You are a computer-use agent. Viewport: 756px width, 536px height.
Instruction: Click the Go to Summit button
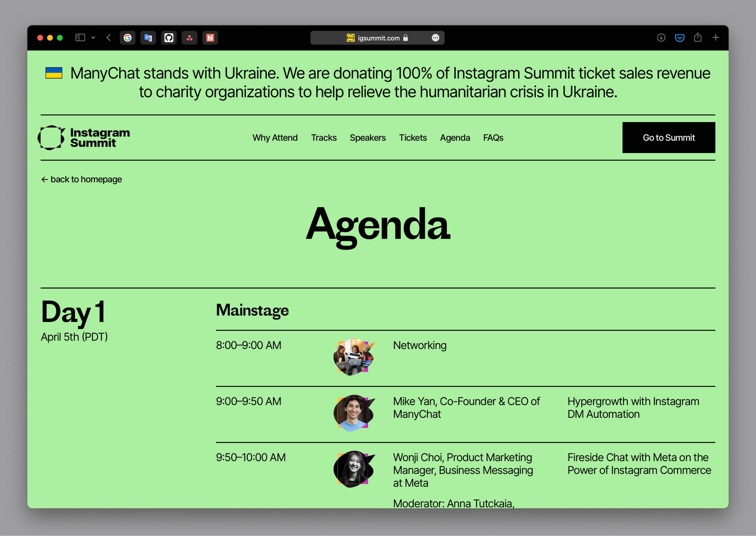pyautogui.click(x=669, y=138)
